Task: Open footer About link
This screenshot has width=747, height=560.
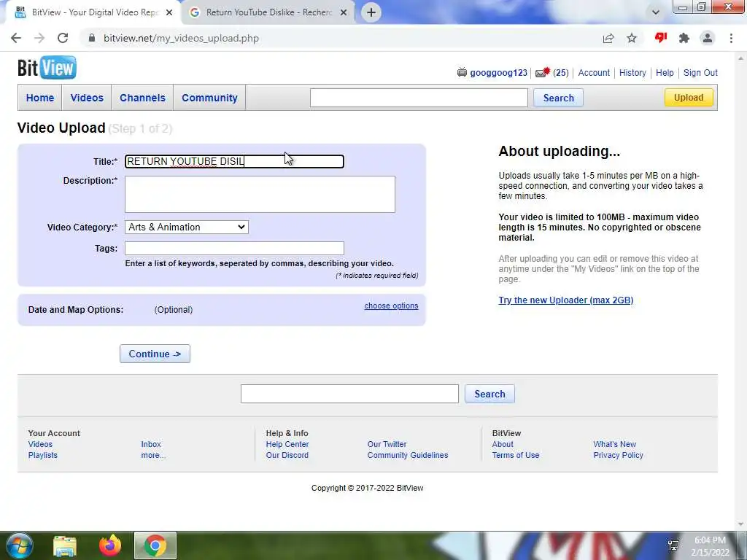Action: pyautogui.click(x=503, y=444)
